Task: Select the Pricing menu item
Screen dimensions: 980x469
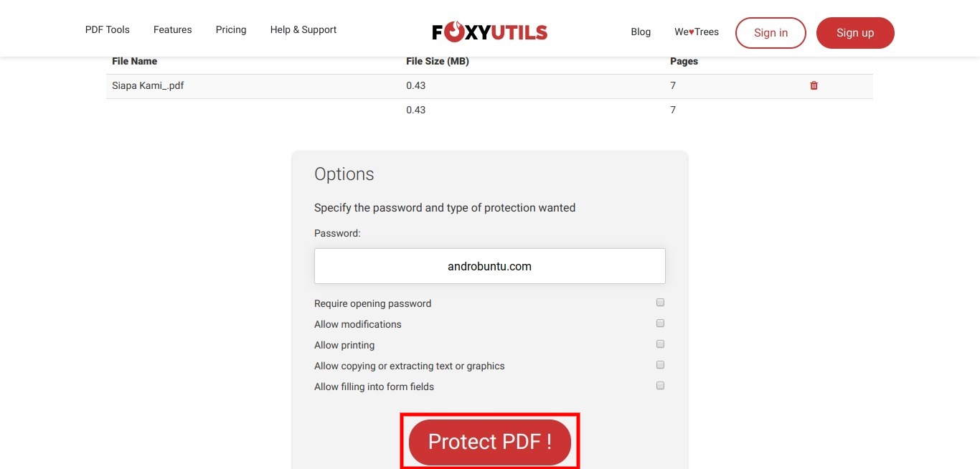Action: click(230, 29)
